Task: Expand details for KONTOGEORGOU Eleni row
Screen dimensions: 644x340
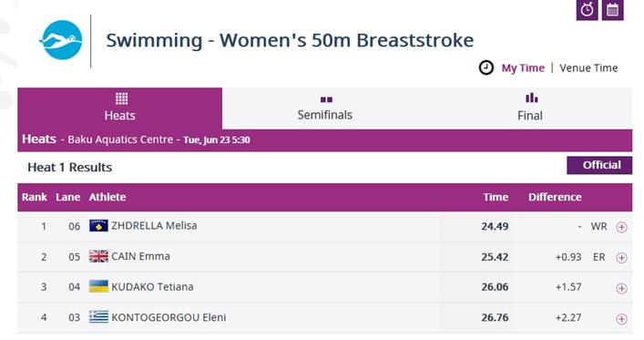Action: click(x=621, y=319)
